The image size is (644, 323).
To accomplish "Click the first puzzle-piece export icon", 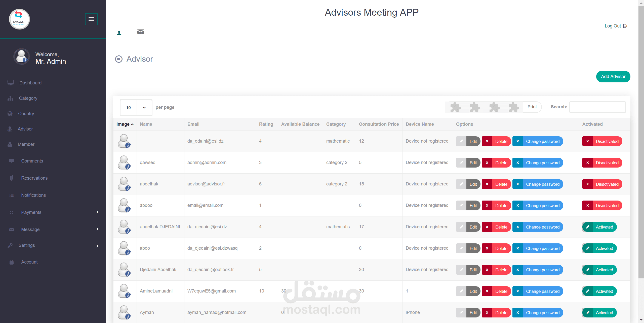I will coord(455,107).
